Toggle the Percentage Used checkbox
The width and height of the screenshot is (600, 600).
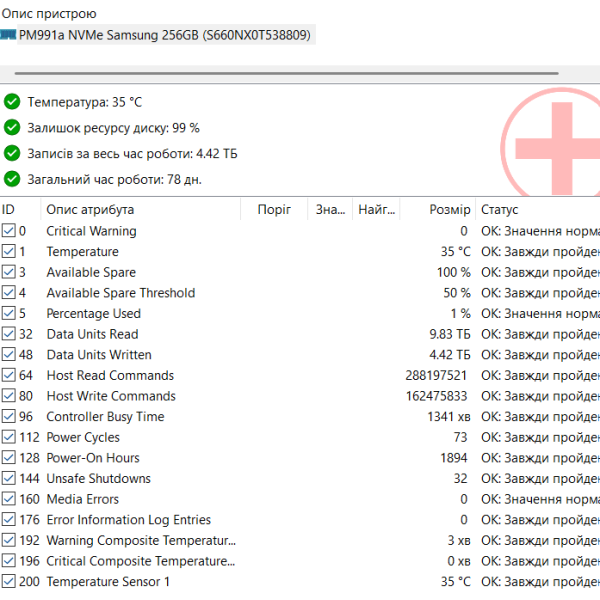click(8, 313)
